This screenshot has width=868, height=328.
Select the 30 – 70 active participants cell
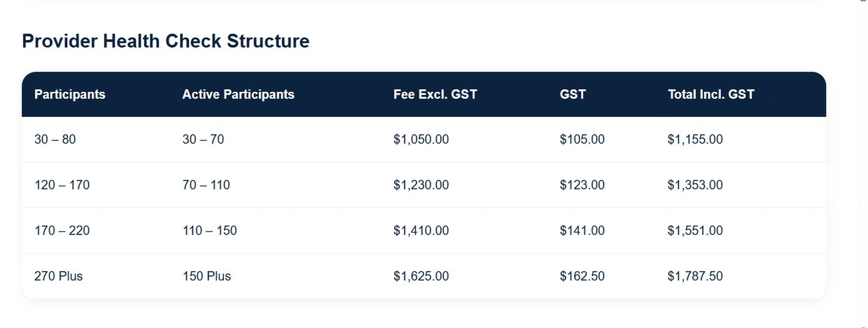(x=203, y=139)
